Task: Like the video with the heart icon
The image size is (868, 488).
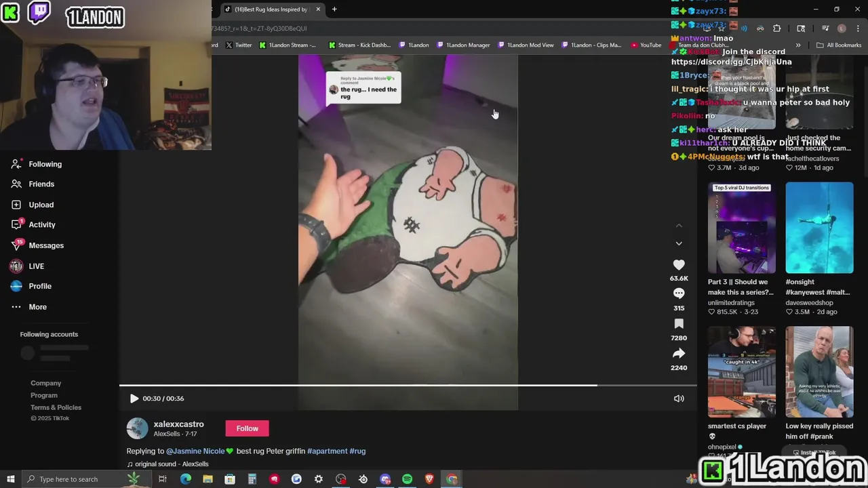Action: pyautogui.click(x=679, y=265)
